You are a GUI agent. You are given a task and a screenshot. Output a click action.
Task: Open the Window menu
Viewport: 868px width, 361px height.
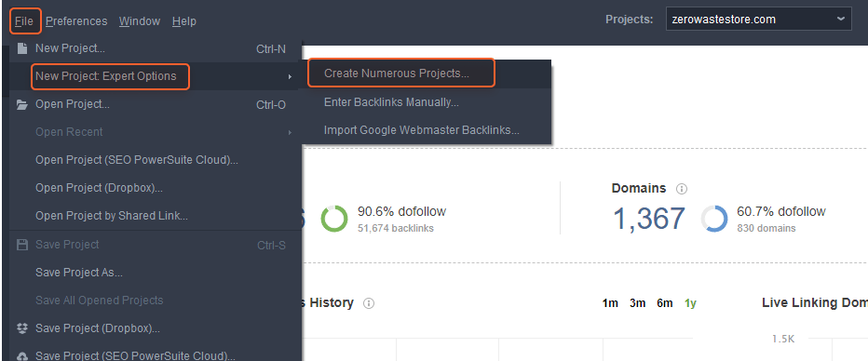pyautogui.click(x=140, y=21)
